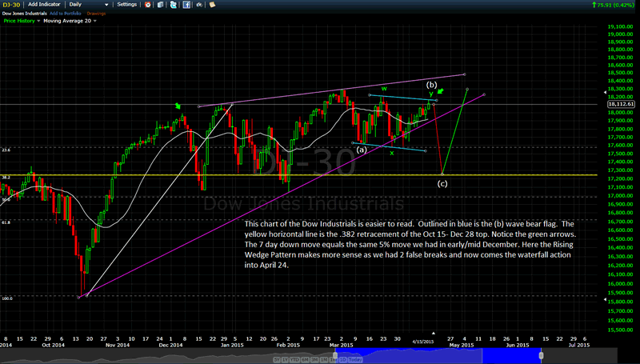
Task: Select the YTD range button
Action: (294, 359)
